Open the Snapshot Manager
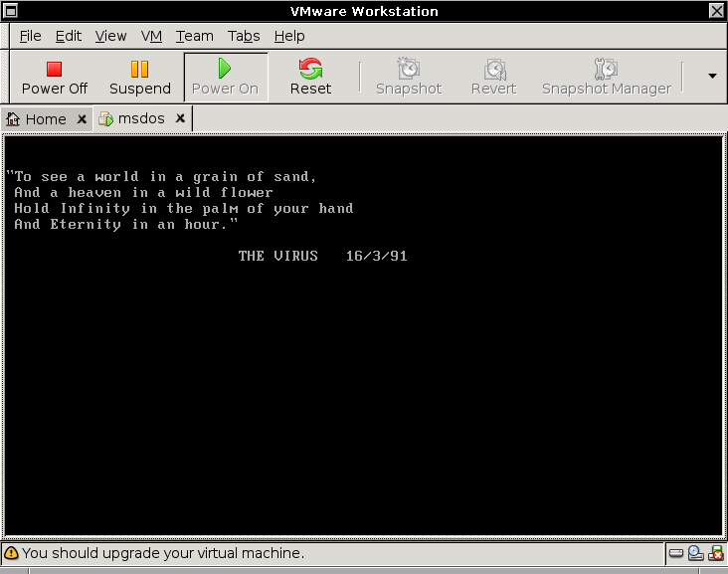 607,78
